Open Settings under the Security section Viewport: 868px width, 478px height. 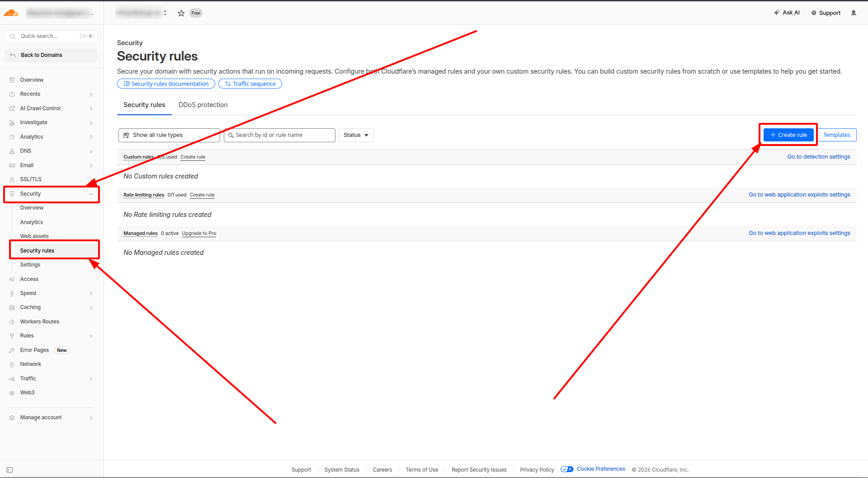coord(30,265)
